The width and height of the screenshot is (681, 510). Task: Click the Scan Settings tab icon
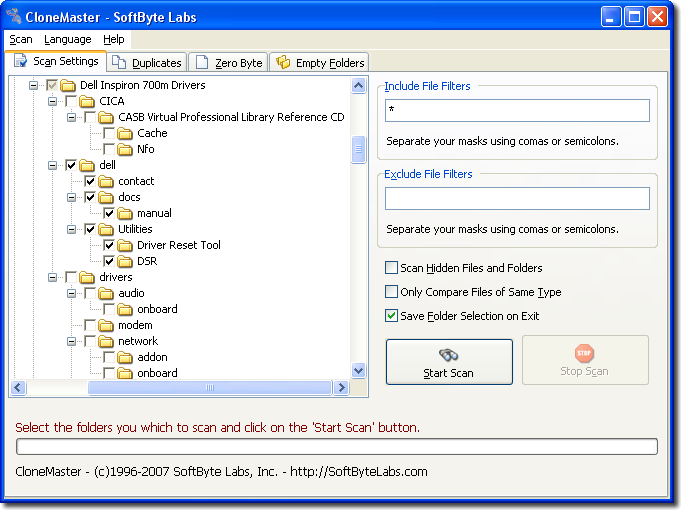coord(20,61)
